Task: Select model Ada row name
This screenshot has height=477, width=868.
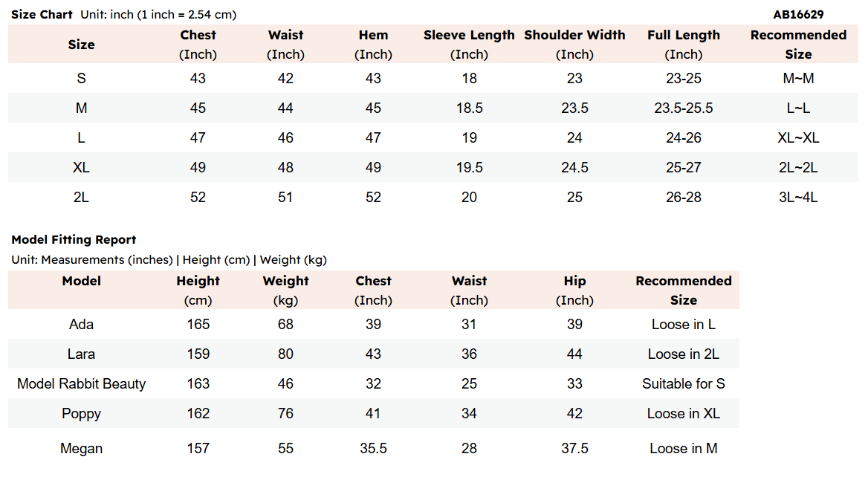Action: click(82, 324)
